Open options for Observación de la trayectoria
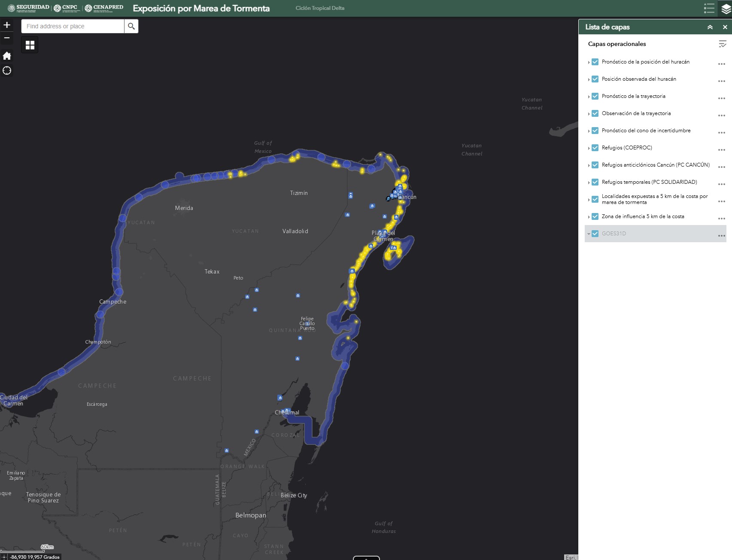Viewport: 732px width, 560px height. pyautogui.click(x=722, y=115)
